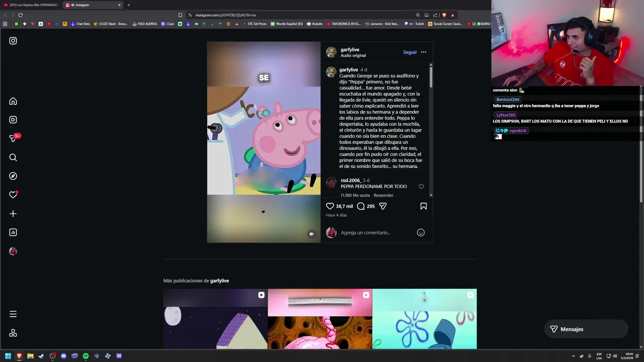Image resolution: width=644 pixels, height=362 pixels.
Task: Follow garfylive with the Seguir button
Action: [x=410, y=52]
